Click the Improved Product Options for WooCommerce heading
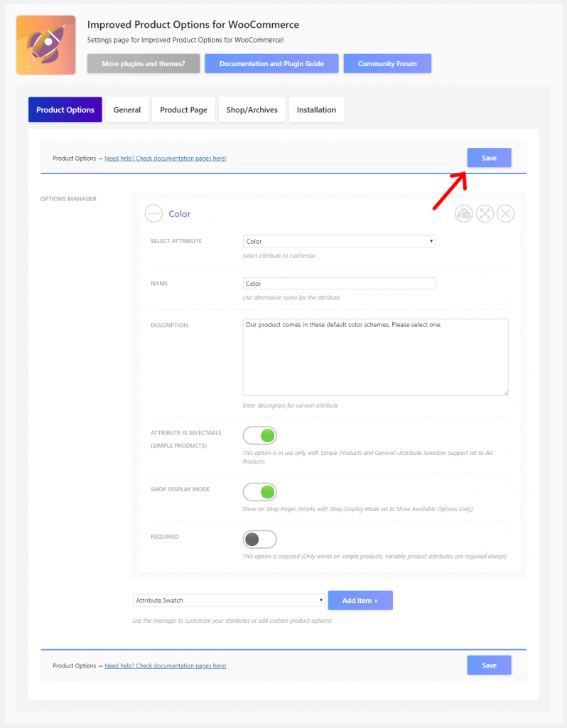Image resolution: width=567 pixels, height=728 pixels. coord(193,25)
